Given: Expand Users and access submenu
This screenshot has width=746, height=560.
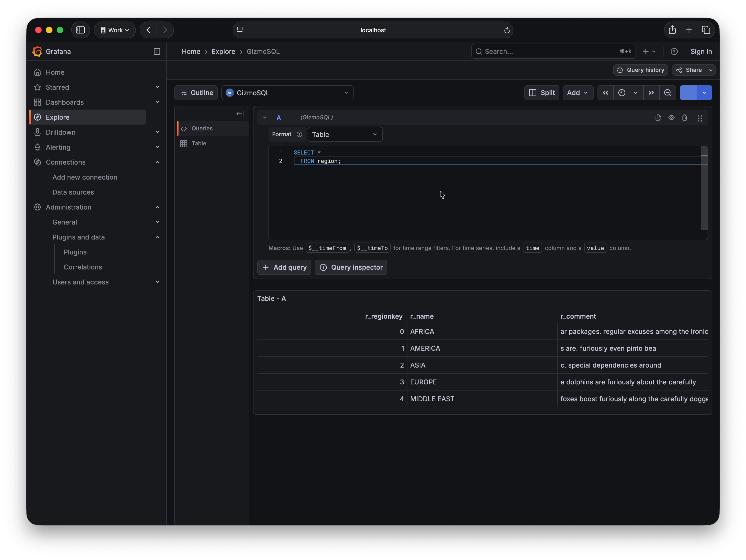Looking at the screenshot, I should (157, 282).
